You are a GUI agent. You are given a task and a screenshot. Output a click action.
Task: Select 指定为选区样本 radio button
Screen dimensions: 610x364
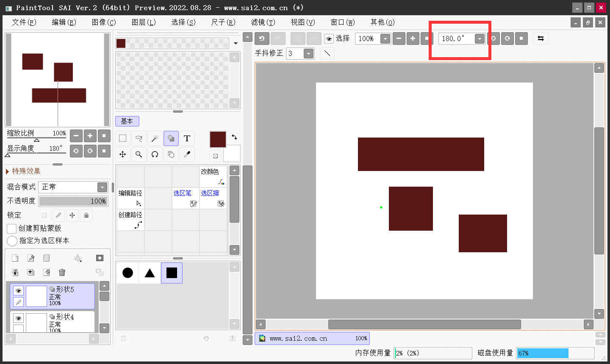pos(12,241)
